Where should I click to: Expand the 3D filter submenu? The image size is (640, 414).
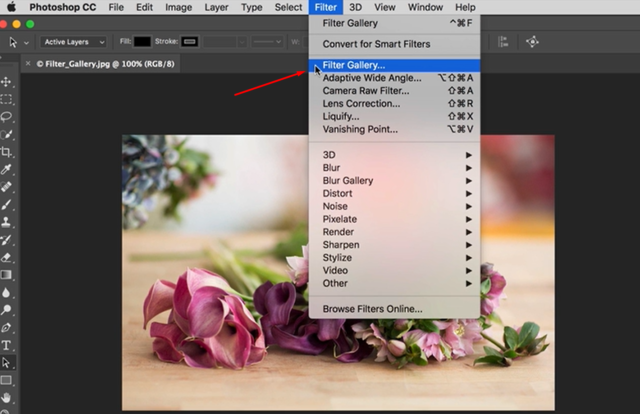(x=394, y=155)
